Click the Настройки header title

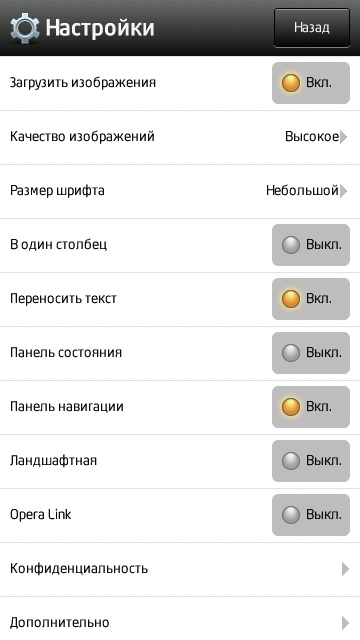pyautogui.click(x=100, y=28)
